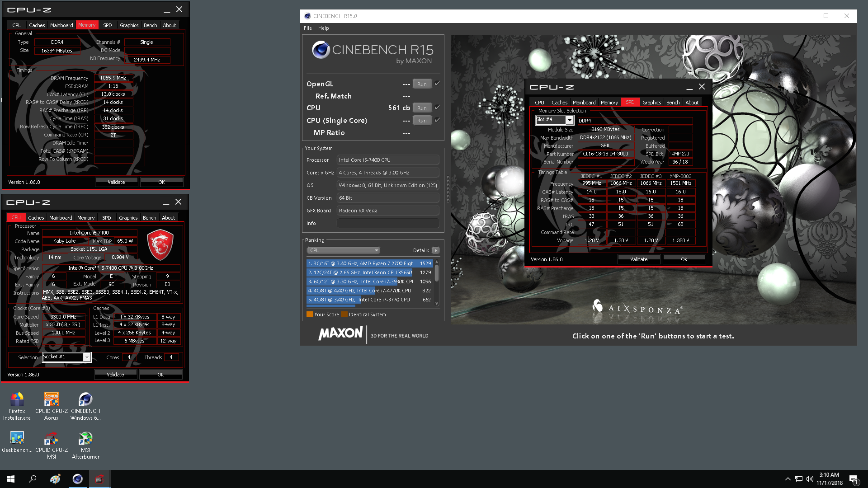Viewport: 868px width, 488px height.
Task: Click the Ranking Details arrow button
Action: (x=436, y=250)
